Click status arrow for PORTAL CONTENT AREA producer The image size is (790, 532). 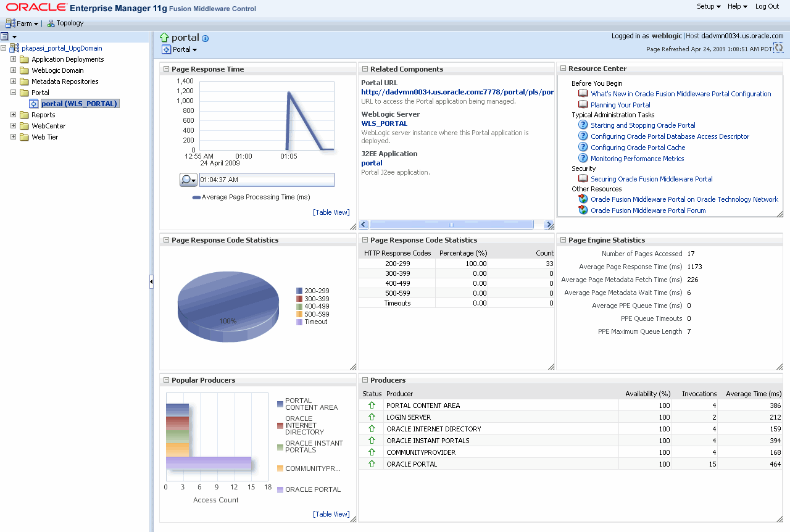click(x=372, y=405)
